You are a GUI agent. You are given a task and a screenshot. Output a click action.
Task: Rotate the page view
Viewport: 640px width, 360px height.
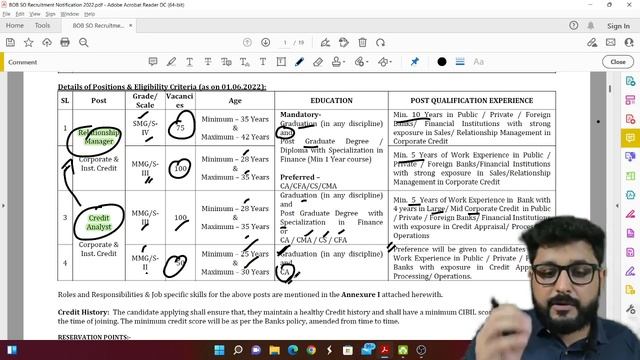[380, 42]
